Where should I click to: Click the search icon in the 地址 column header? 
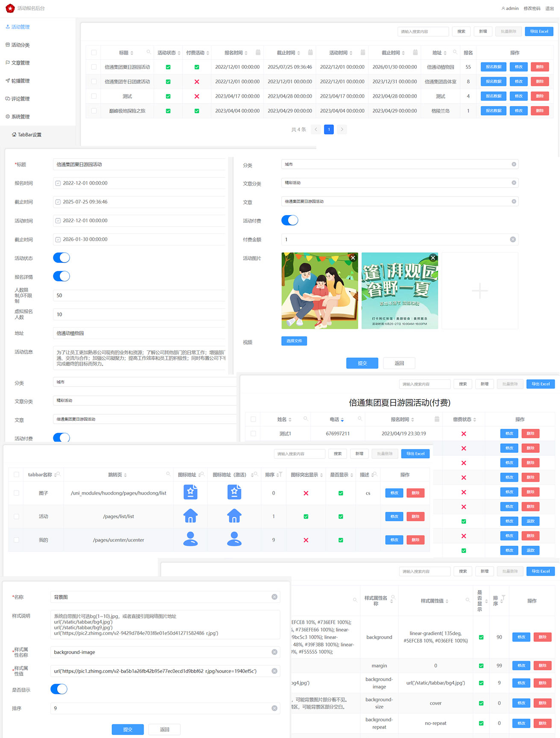pyautogui.click(x=455, y=52)
